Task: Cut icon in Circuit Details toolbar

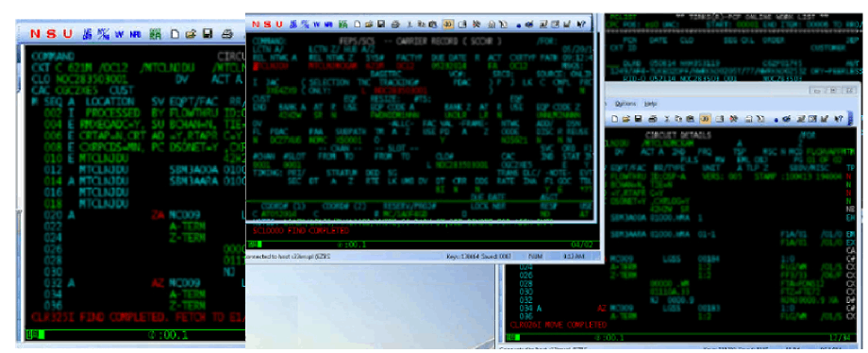Action: click(667, 119)
